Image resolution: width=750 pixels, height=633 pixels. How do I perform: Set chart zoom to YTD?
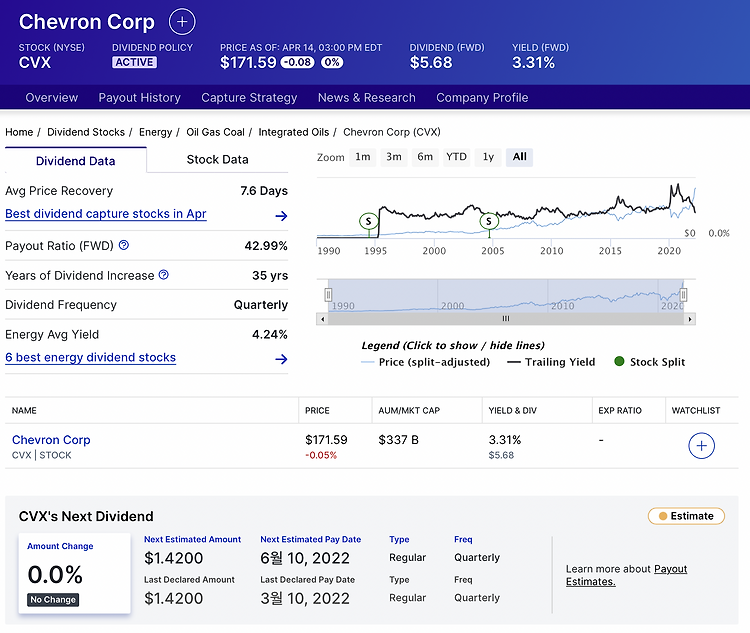[456, 157]
